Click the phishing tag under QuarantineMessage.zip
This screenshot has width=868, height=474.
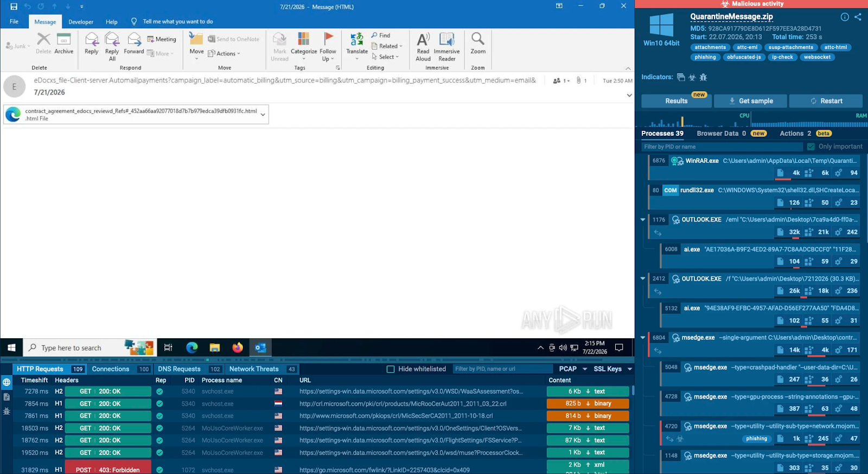tap(705, 57)
